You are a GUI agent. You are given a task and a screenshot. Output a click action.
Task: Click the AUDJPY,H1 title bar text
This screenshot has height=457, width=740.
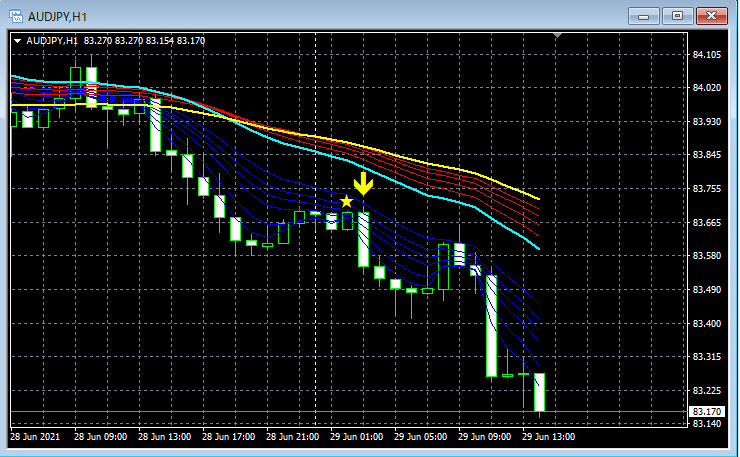[57, 17]
